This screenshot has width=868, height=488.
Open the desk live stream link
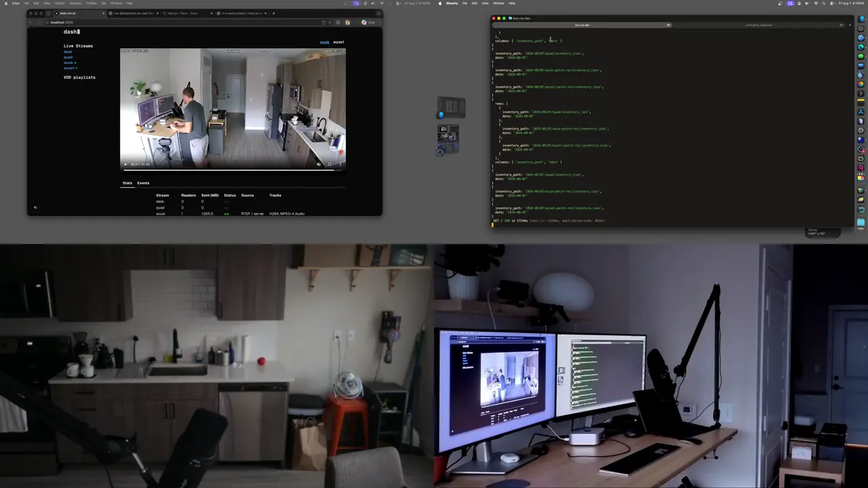pyautogui.click(x=68, y=52)
